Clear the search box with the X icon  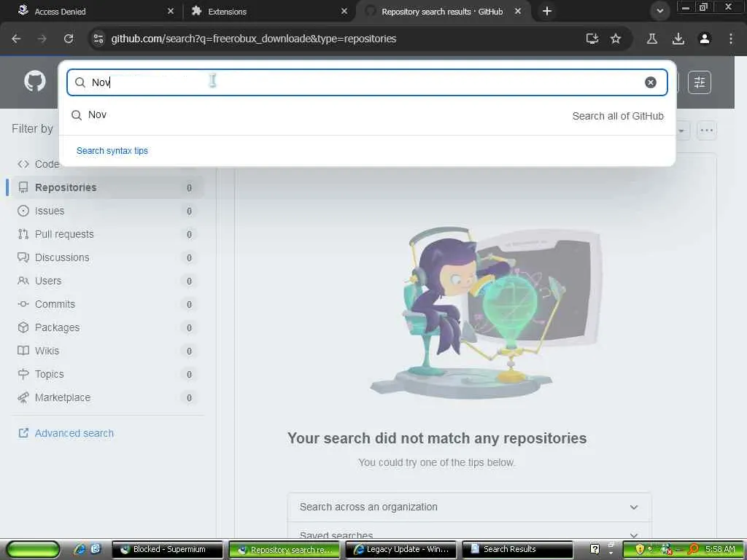pyautogui.click(x=650, y=82)
